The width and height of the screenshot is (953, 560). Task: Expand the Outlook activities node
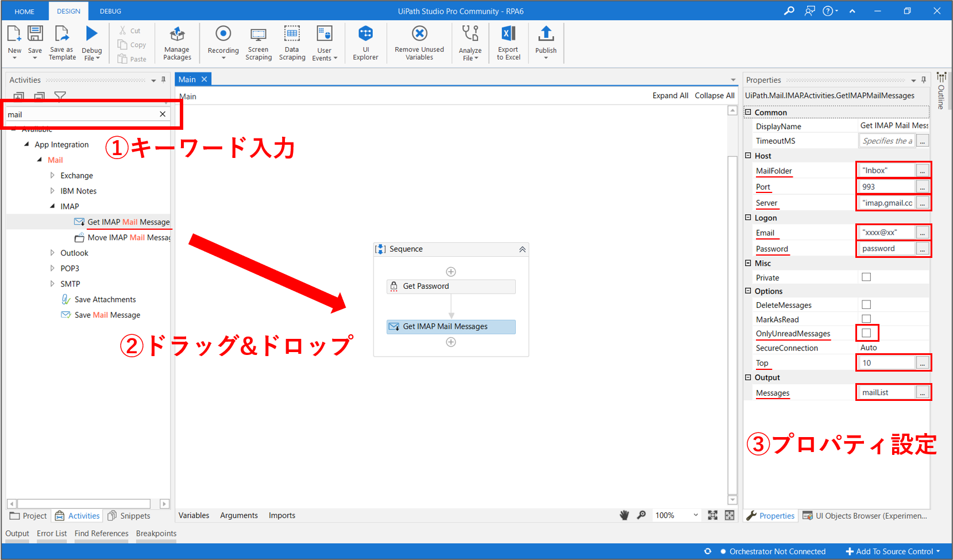tap(52, 253)
